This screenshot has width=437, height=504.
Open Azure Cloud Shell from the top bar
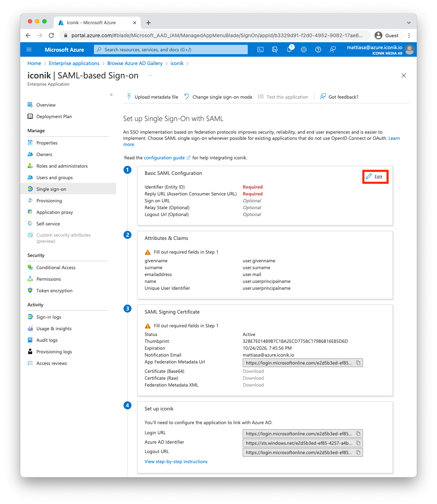(260, 49)
